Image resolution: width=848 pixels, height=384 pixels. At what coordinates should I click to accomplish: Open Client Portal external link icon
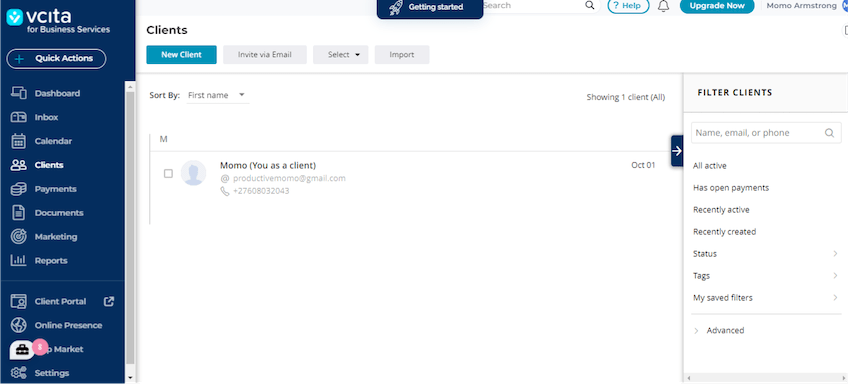pos(109,301)
